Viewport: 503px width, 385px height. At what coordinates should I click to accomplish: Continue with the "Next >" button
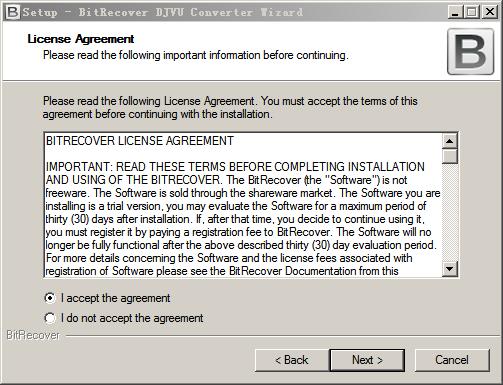tap(367, 360)
